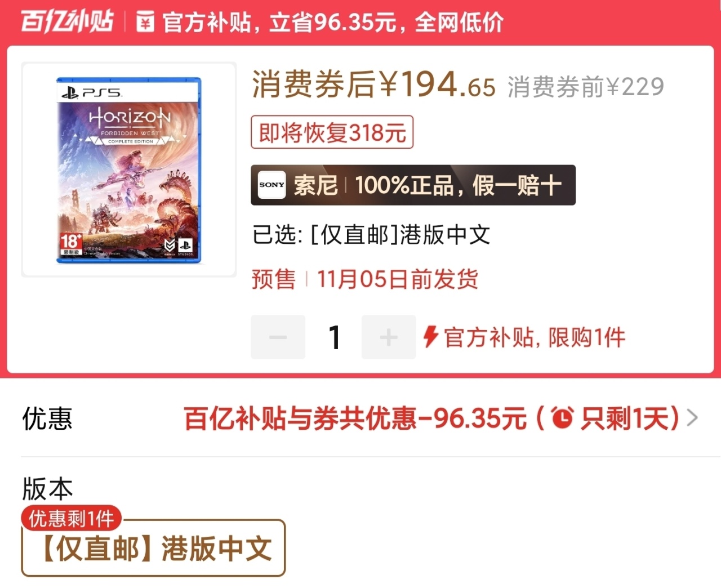Viewport: 721px width, 588px height.
Task: Tap the red lightning subsidy icon
Action: point(431,337)
